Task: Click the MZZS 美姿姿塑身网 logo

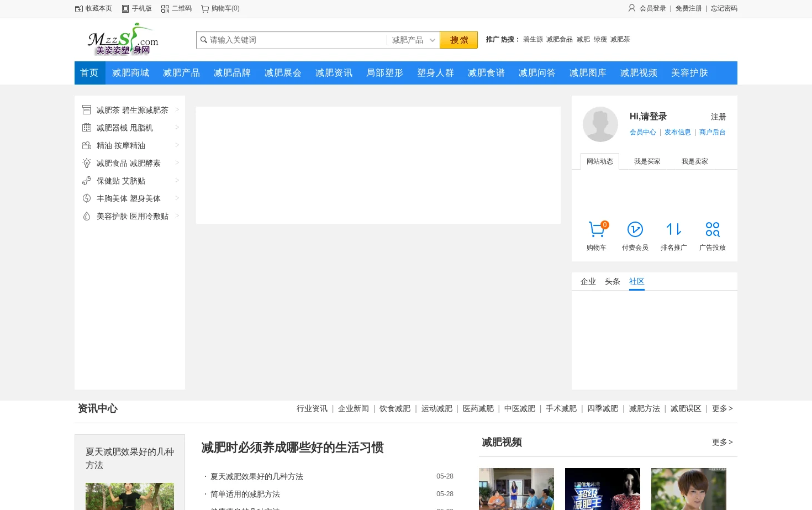Action: pos(123,39)
